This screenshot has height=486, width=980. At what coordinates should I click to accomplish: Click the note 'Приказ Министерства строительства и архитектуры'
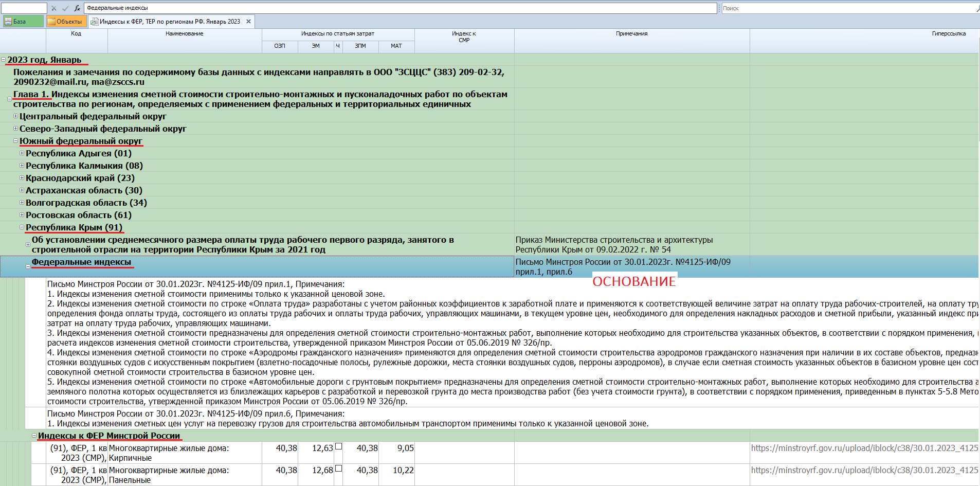(x=614, y=245)
